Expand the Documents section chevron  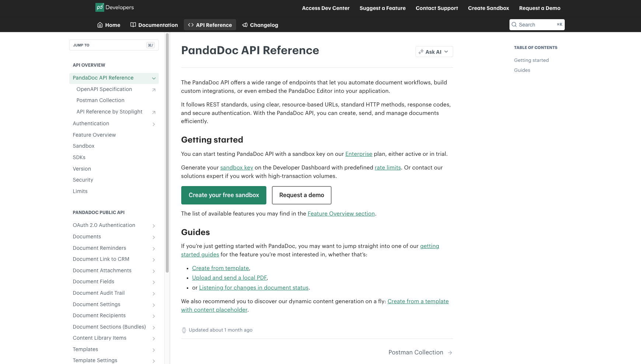(154, 237)
